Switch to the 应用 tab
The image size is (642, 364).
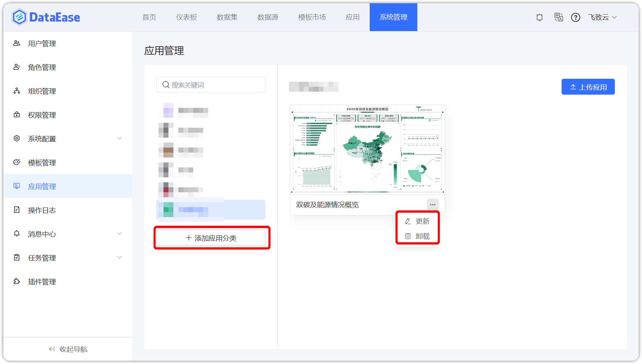pyautogui.click(x=353, y=17)
